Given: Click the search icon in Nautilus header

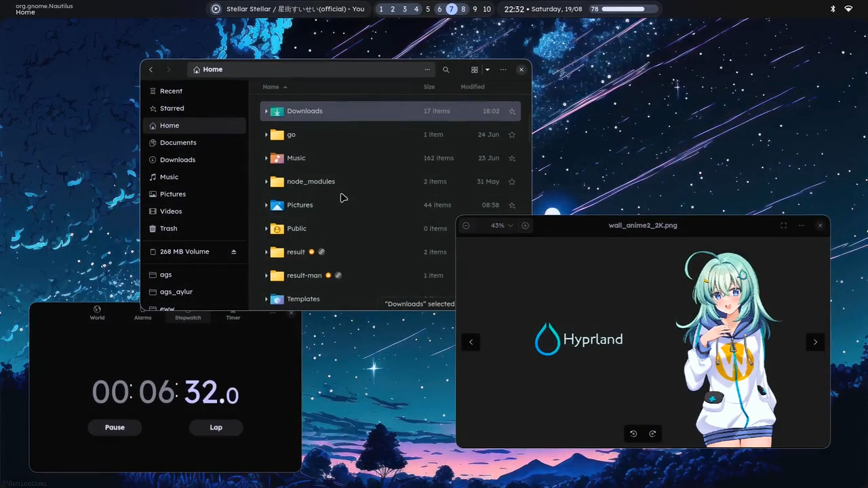Looking at the screenshot, I should point(446,70).
